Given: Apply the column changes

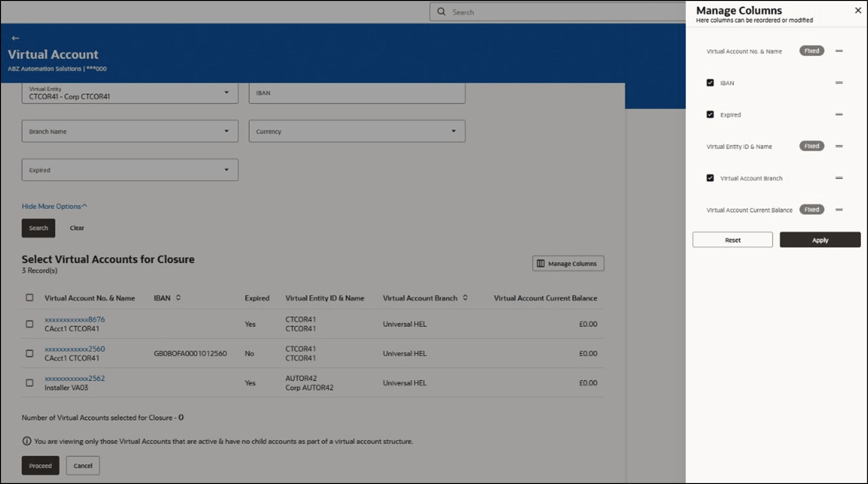Looking at the screenshot, I should (819, 240).
